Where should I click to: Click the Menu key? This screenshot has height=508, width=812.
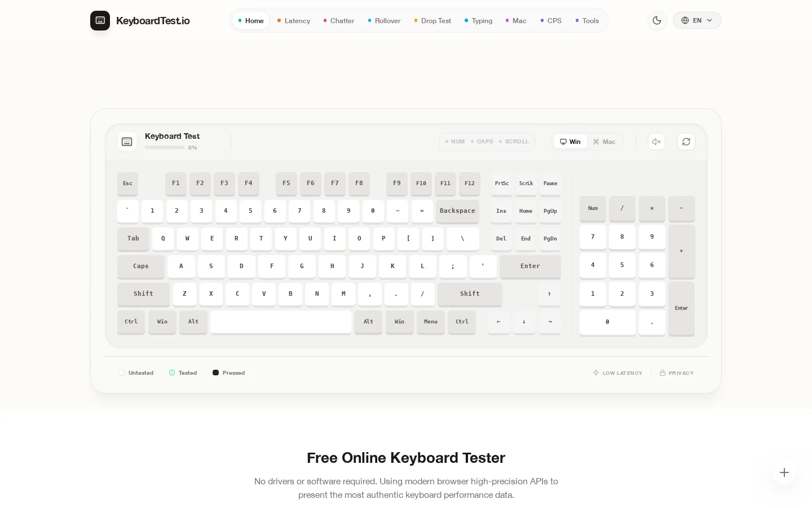(x=431, y=321)
